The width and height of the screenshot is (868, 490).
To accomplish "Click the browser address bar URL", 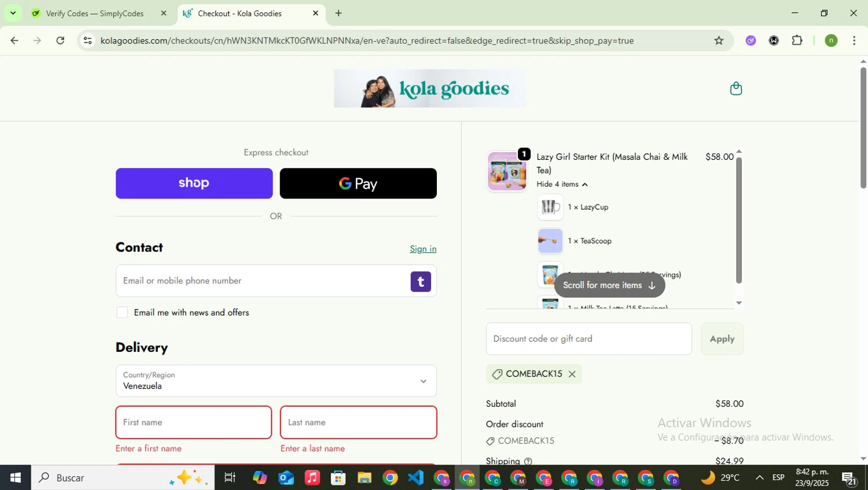I will [x=367, y=40].
